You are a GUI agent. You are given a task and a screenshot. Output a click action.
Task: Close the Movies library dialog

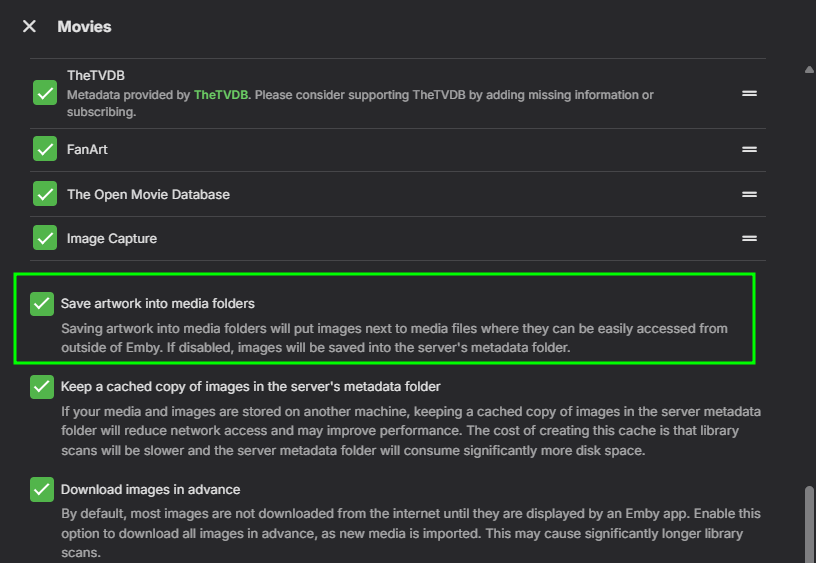coord(29,26)
